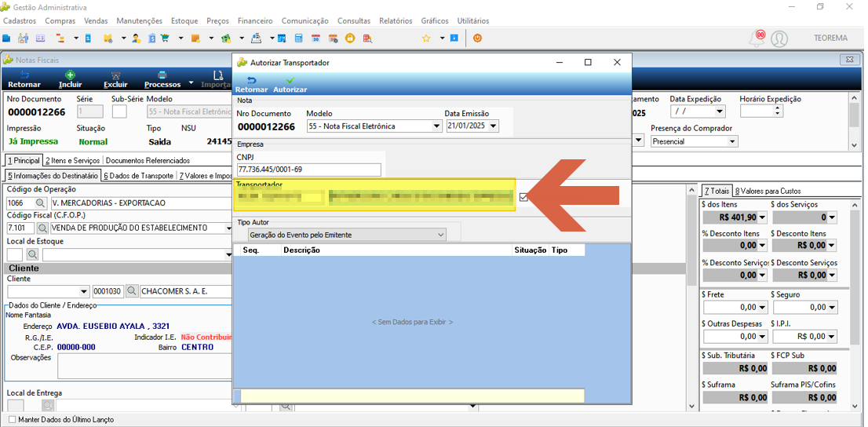Click the calendar 30 icon in toolbar
Screen dimensions: 868x427
pos(315,38)
